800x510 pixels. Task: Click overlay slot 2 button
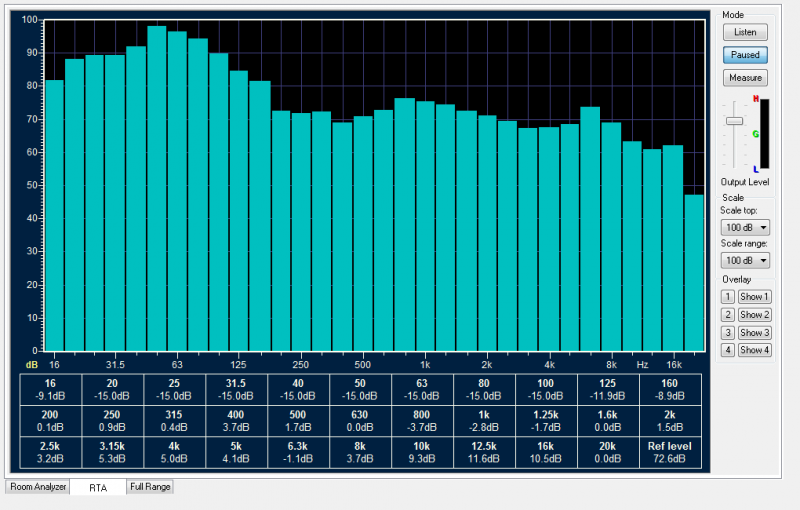point(728,315)
